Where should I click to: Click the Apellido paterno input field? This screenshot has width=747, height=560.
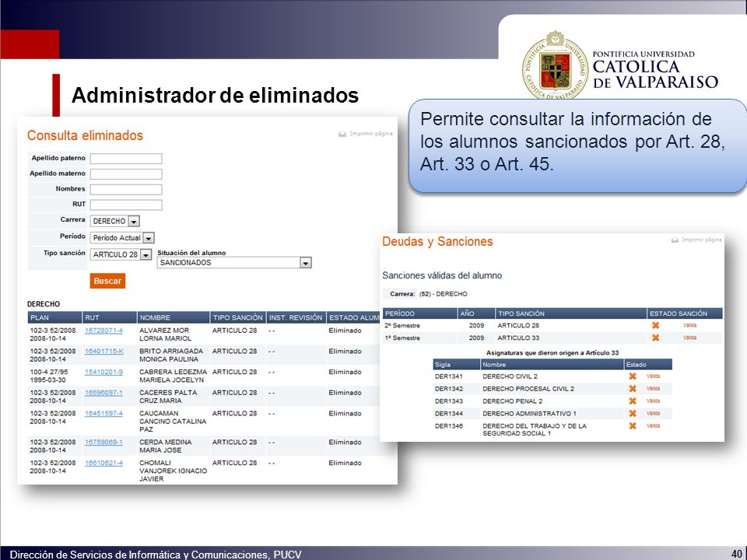tap(126, 159)
